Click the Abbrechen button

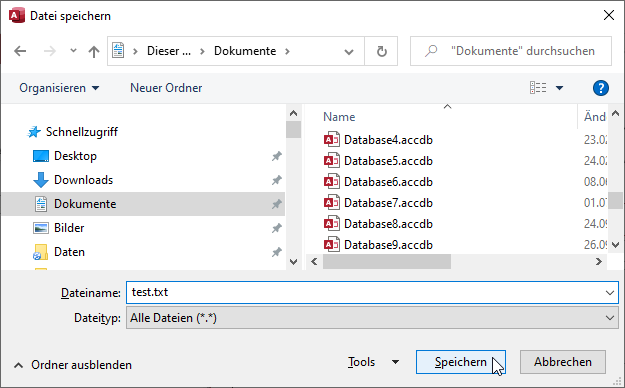coord(563,362)
